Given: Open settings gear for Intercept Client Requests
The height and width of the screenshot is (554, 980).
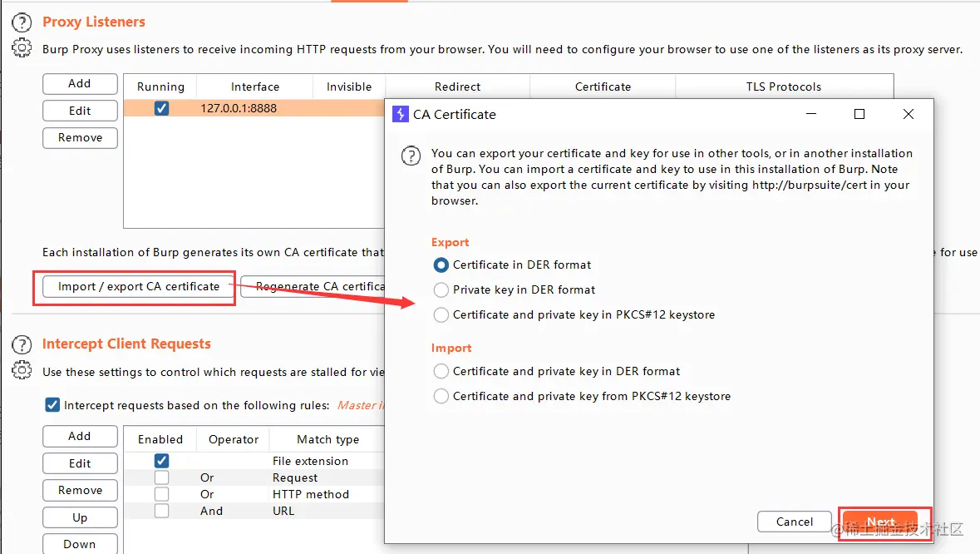Looking at the screenshot, I should pyautogui.click(x=22, y=370).
